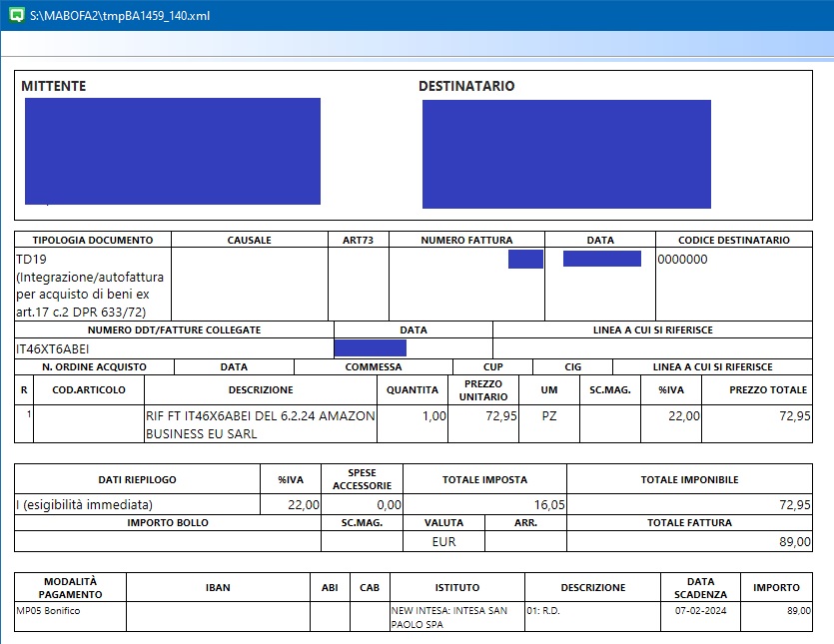Select the quantity value 1,00
The width and height of the screenshot is (834, 644).
pyautogui.click(x=434, y=416)
